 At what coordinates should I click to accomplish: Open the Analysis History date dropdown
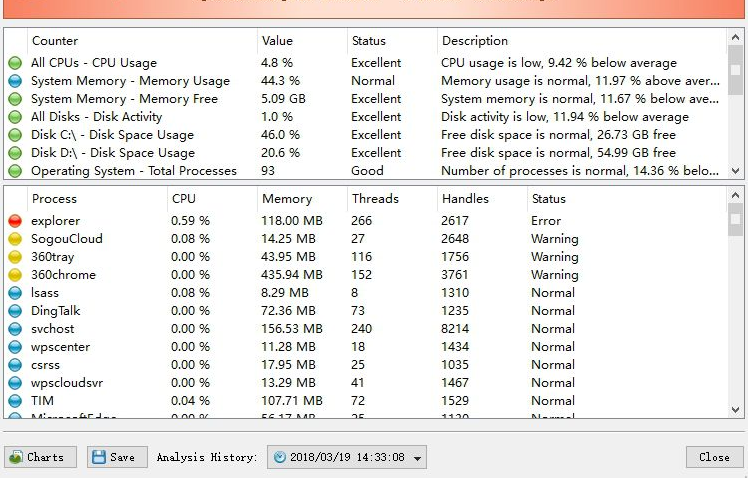[x=346, y=457]
